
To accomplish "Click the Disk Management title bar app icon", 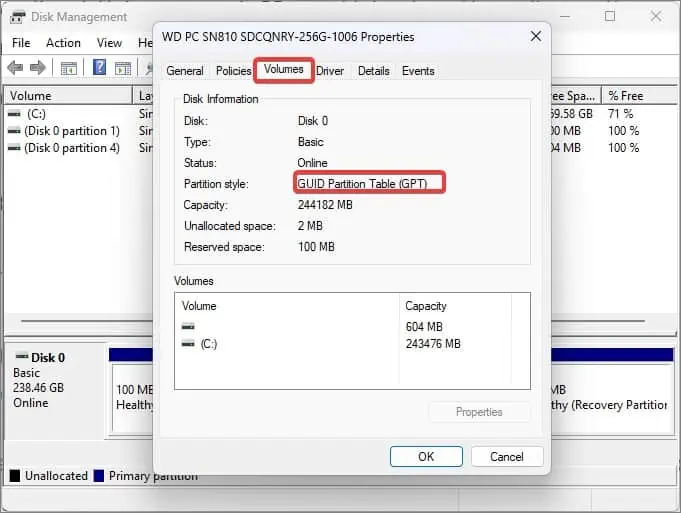I will pos(17,17).
